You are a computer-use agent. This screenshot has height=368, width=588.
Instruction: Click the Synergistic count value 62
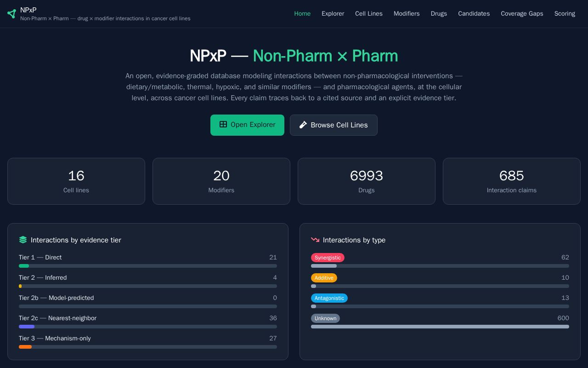coord(565,258)
